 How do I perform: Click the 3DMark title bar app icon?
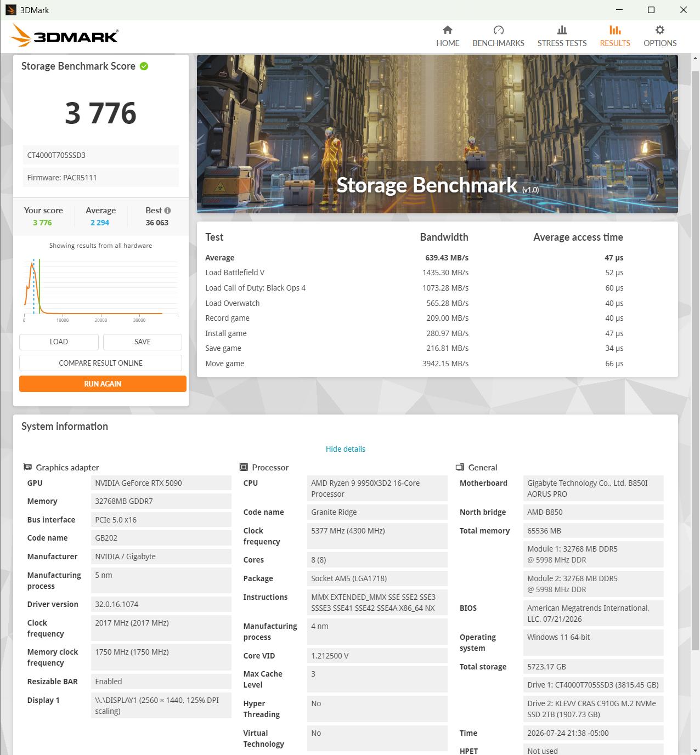pos(10,10)
